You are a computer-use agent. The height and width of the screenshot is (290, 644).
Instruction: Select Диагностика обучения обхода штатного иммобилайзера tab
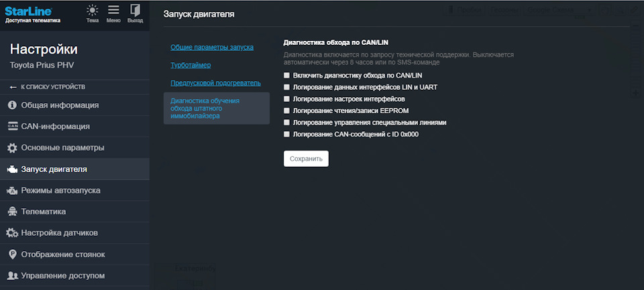click(x=217, y=108)
